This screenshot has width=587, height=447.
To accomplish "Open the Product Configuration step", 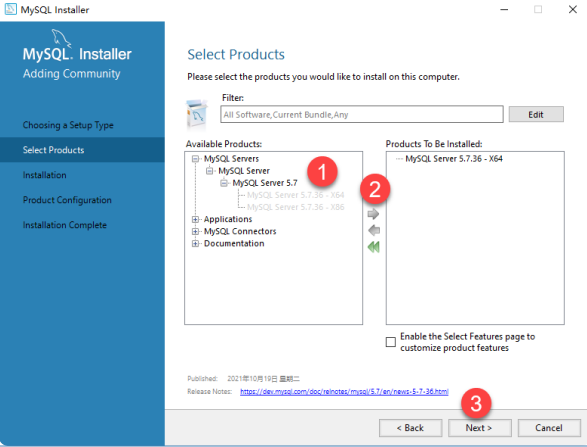I will [x=67, y=200].
